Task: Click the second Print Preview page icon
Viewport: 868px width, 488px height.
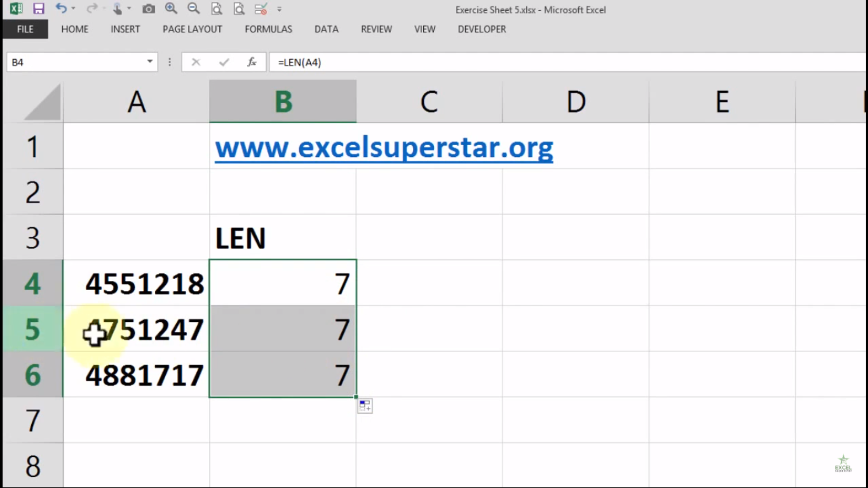Action: (x=239, y=9)
